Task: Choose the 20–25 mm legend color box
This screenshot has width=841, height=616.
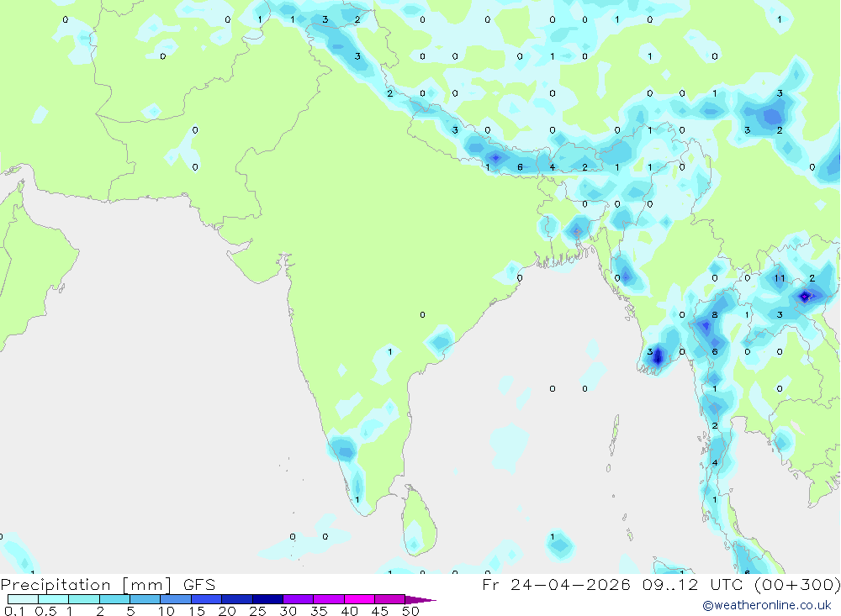Action: 237,599
